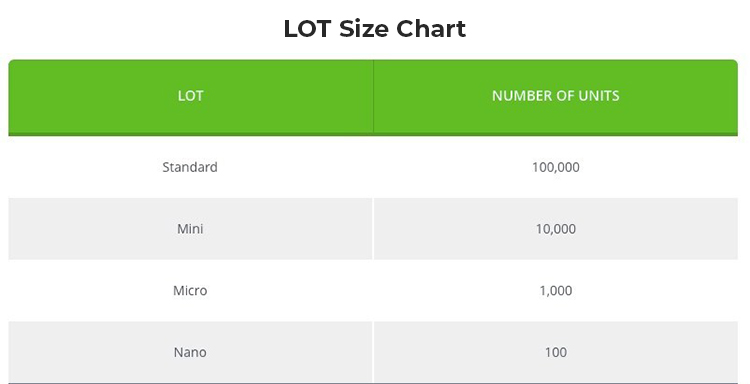Click the Micro lot cell
The image size is (750, 384).
click(190, 290)
